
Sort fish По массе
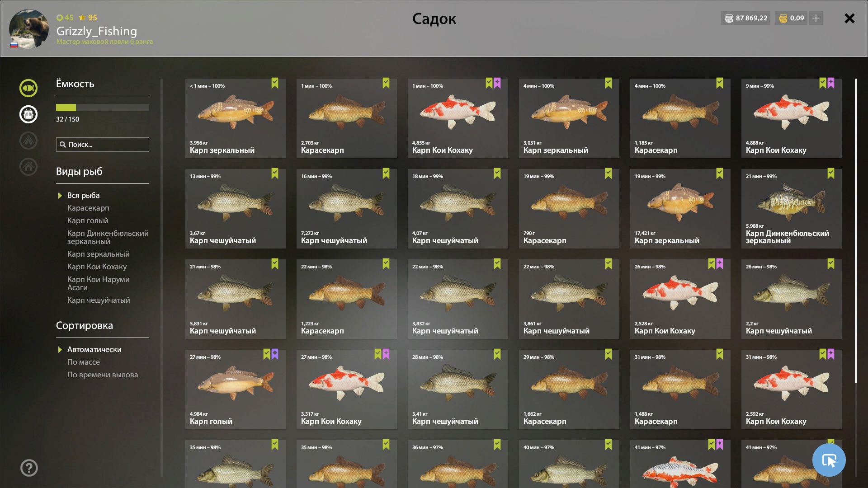point(84,362)
